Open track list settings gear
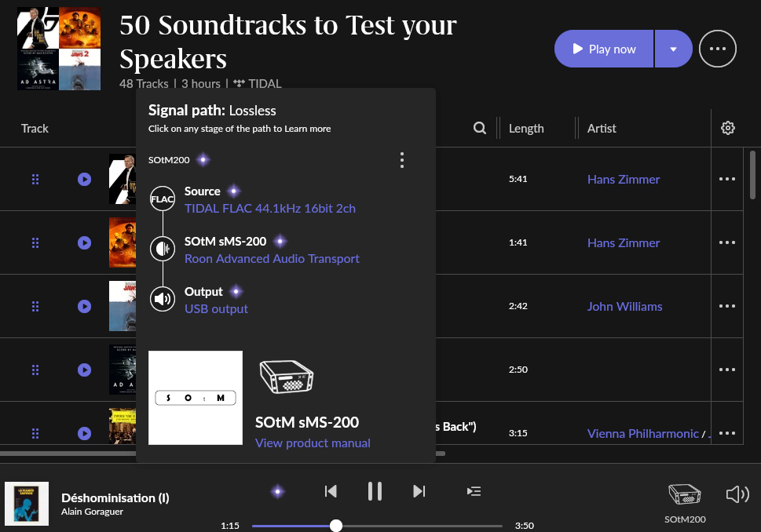 coord(727,128)
